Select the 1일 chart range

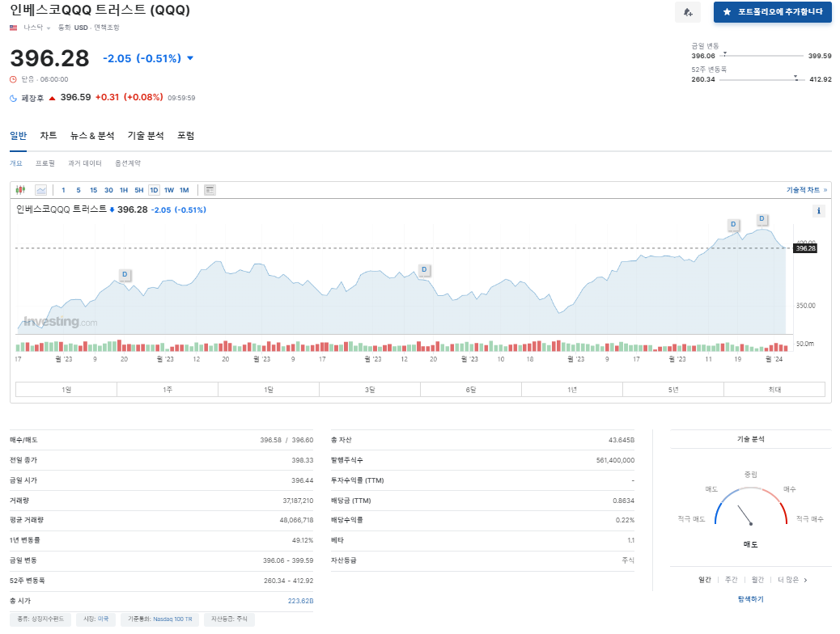pos(66,389)
